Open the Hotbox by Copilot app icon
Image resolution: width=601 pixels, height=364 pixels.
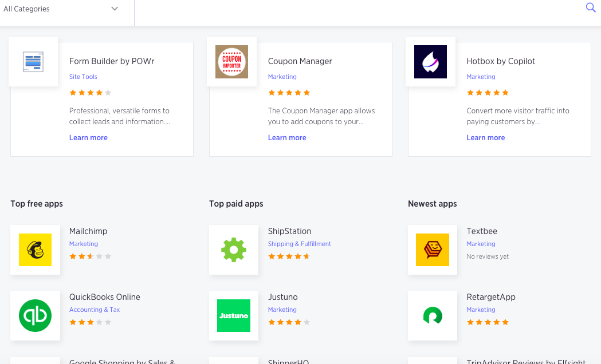coord(430,62)
